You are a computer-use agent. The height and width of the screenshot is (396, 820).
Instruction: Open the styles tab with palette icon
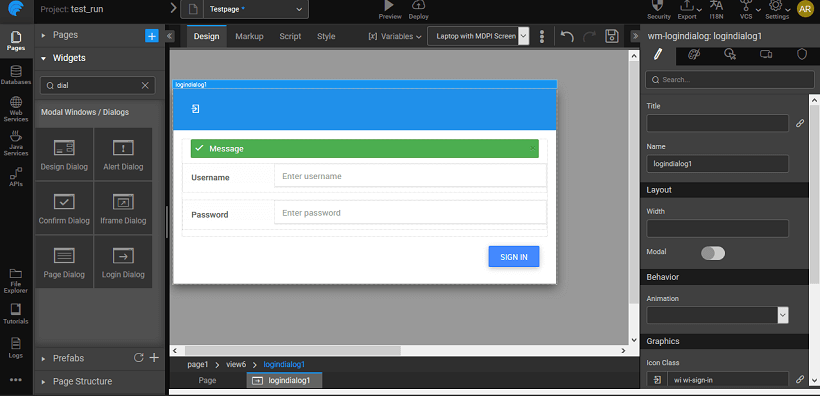click(x=694, y=54)
